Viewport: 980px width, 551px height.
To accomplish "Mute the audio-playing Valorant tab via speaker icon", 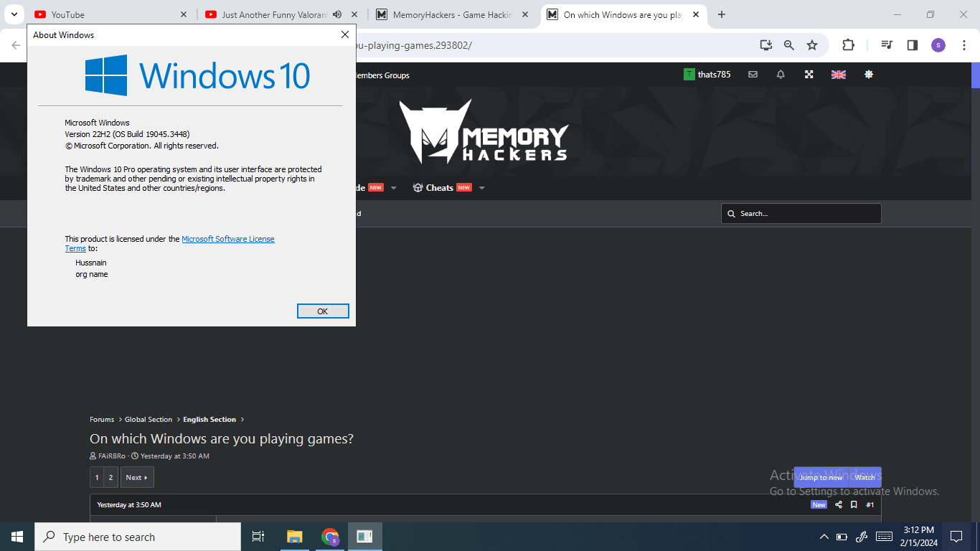I will coord(337,14).
